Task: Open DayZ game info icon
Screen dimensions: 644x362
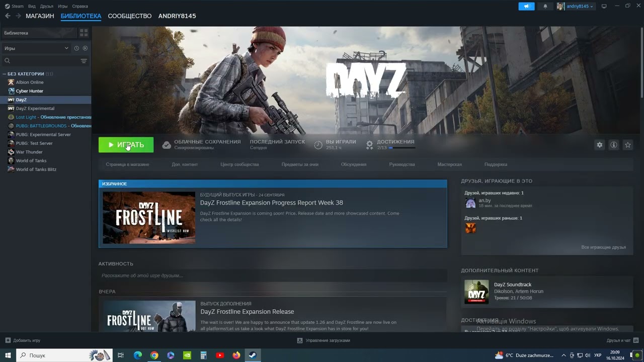Action: pos(614,145)
